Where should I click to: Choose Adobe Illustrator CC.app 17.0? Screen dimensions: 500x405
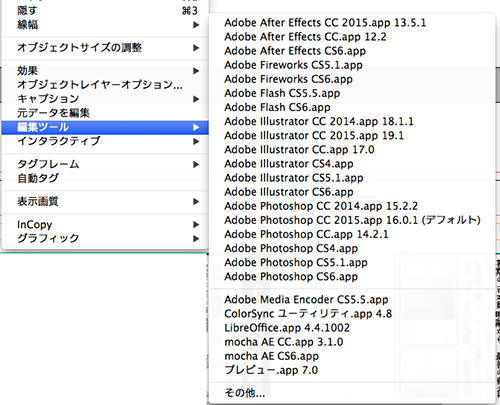(352, 150)
